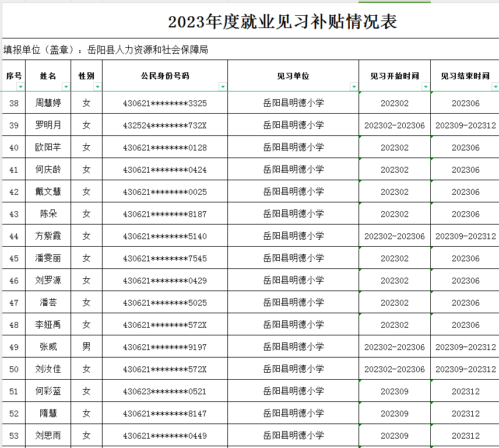Select the name cell 欧阳芊
Image resolution: width=499 pixels, height=448 pixels.
(x=48, y=148)
